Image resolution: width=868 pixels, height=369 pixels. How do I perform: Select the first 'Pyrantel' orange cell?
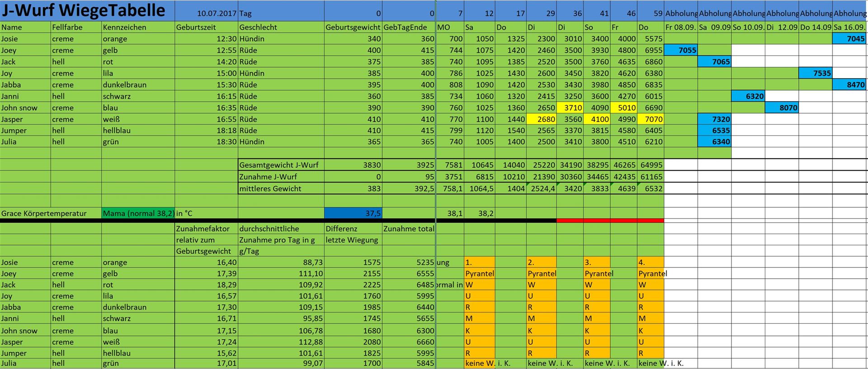480,274
